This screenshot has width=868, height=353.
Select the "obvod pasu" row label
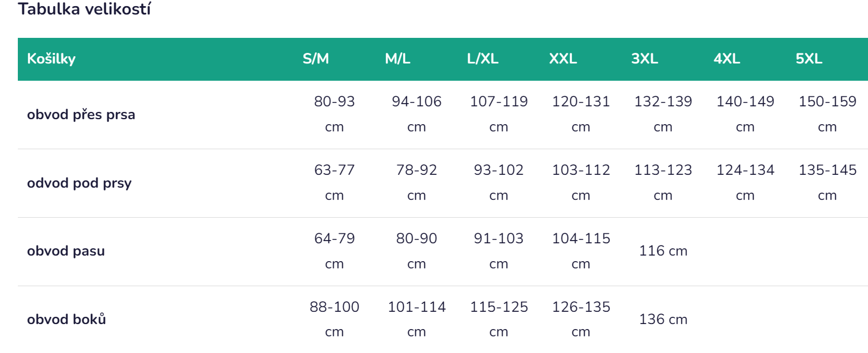(66, 251)
